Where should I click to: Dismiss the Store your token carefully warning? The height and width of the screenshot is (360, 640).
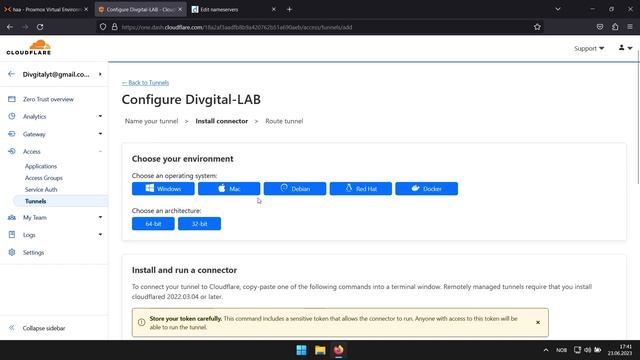(538, 322)
